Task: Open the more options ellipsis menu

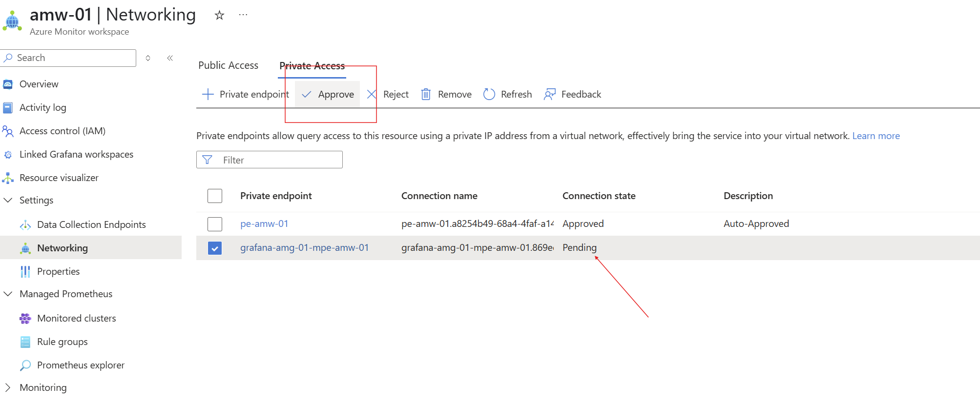Action: 243,15
